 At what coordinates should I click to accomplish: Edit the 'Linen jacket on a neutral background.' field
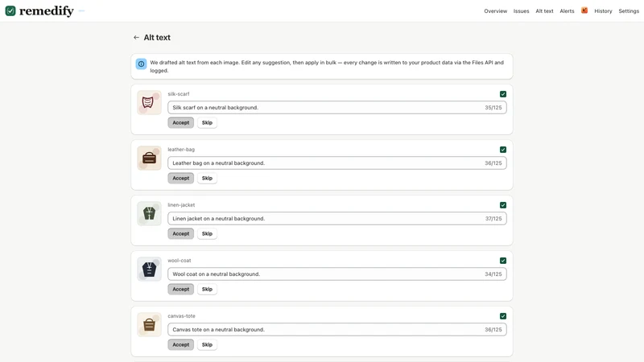336,218
